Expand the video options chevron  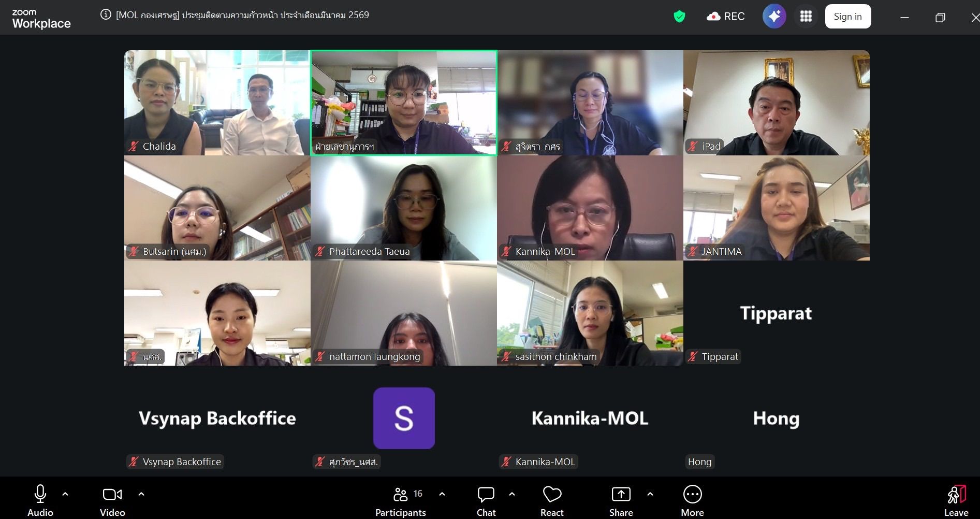(141, 494)
